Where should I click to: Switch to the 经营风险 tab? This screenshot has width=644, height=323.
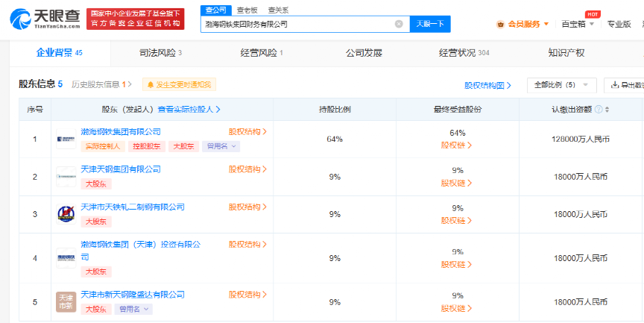tap(262, 53)
